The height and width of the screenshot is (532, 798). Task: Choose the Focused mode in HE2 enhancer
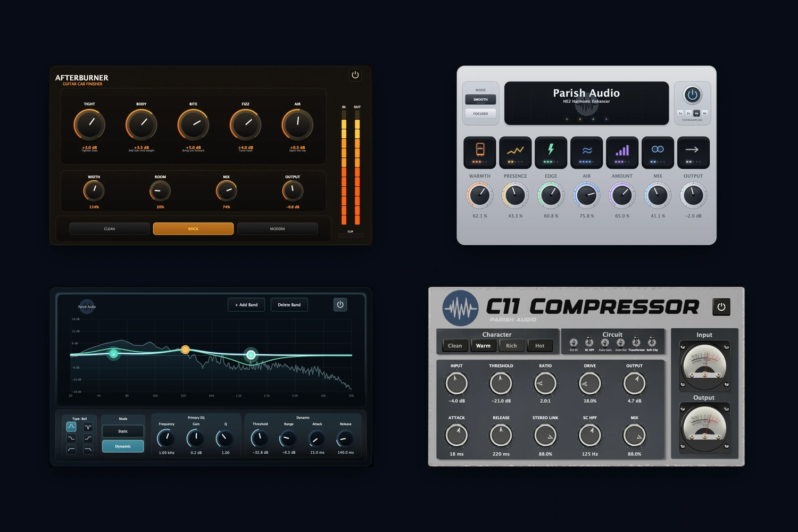(x=480, y=113)
